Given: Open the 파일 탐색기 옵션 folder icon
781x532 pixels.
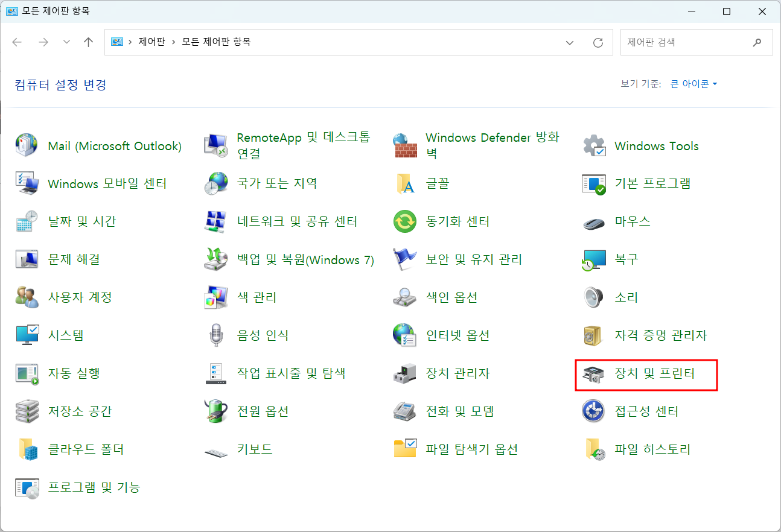Looking at the screenshot, I should tap(405, 449).
